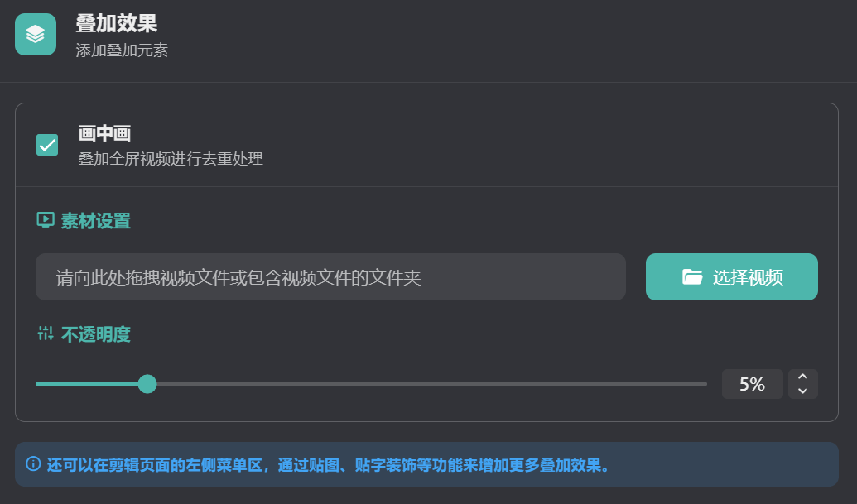Click the open folder icon in 选择视频
This screenshot has width=857, height=504.
click(x=692, y=277)
